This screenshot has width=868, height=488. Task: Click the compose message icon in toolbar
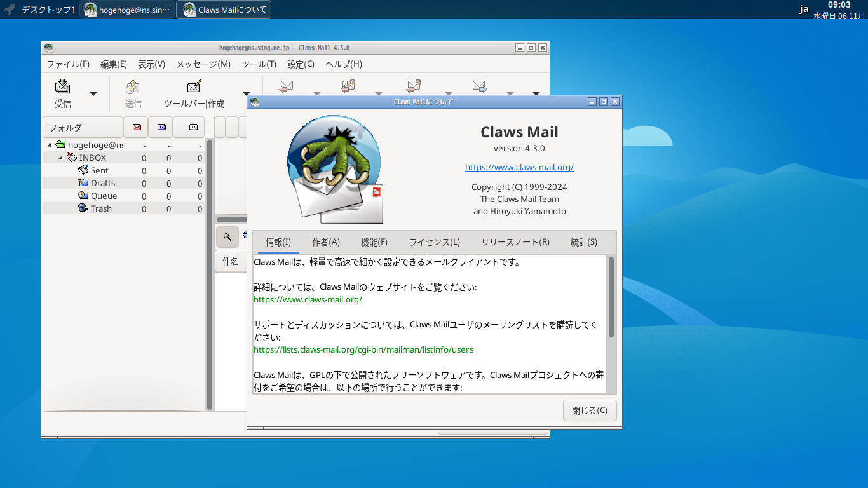(x=194, y=87)
